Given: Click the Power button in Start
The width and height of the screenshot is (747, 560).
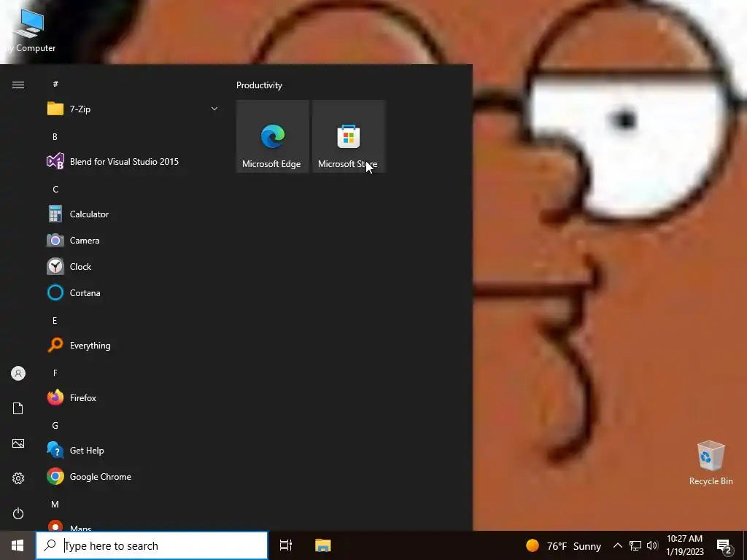Looking at the screenshot, I should tap(18, 513).
